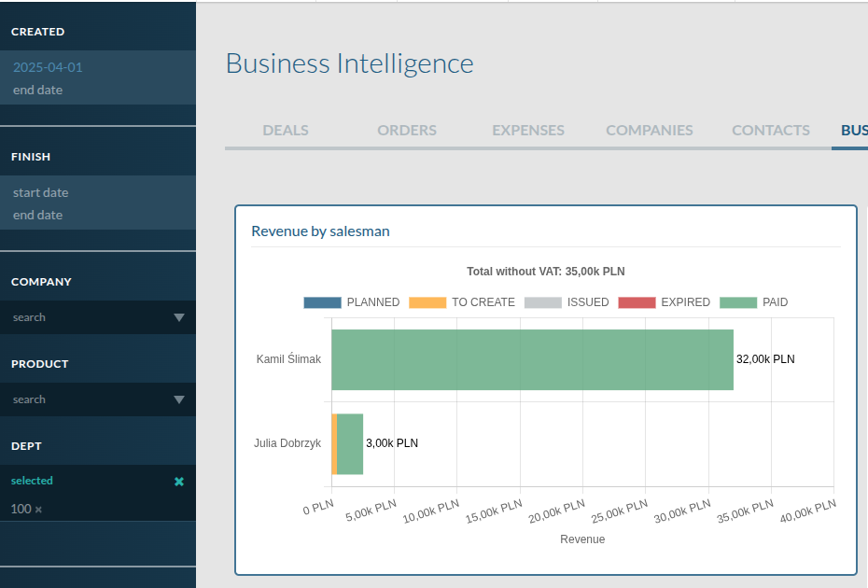Click the Finish start date field
Viewport: 868px width, 588px height.
click(x=41, y=192)
